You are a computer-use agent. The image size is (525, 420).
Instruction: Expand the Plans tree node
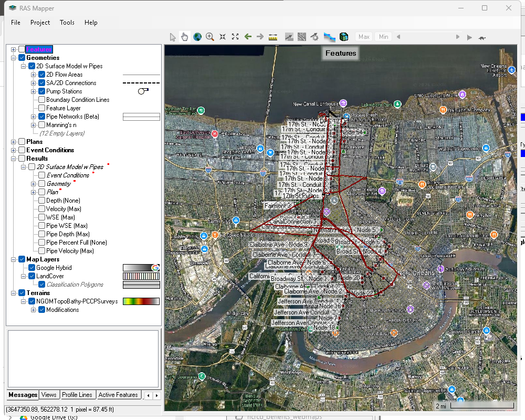pyautogui.click(x=14, y=142)
